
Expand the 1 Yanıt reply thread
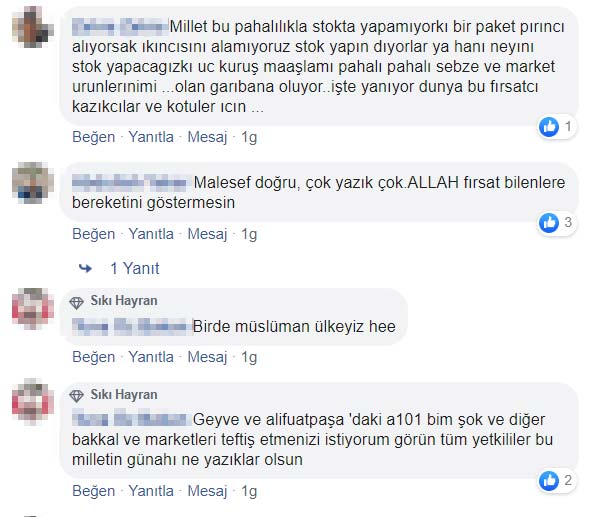click(134, 269)
